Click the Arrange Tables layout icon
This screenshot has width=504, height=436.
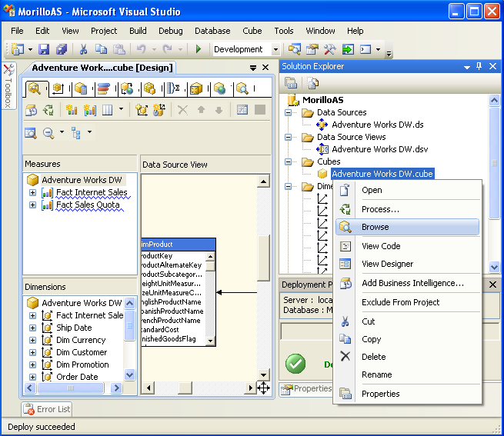tap(76, 133)
